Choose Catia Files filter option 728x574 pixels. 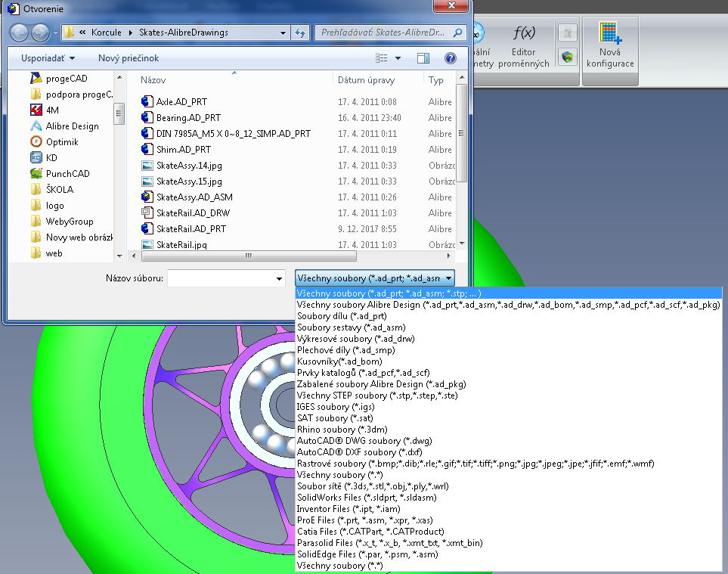point(509,532)
